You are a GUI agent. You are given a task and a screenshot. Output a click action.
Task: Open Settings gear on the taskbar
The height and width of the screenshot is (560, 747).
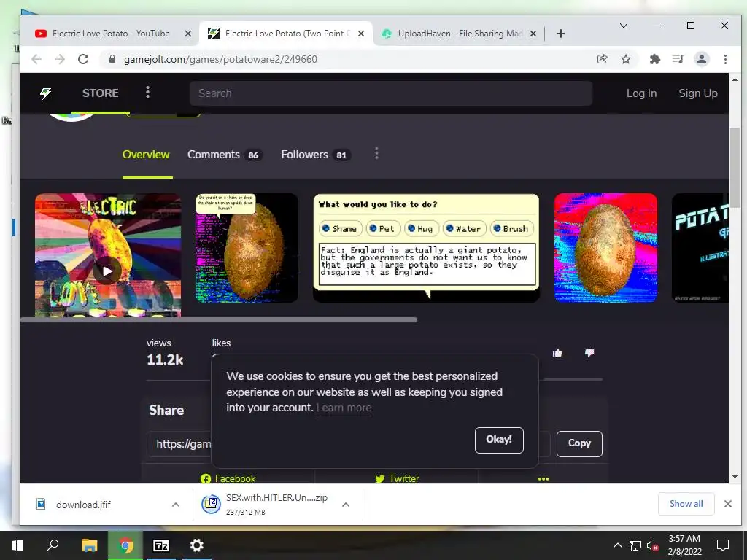(197, 545)
